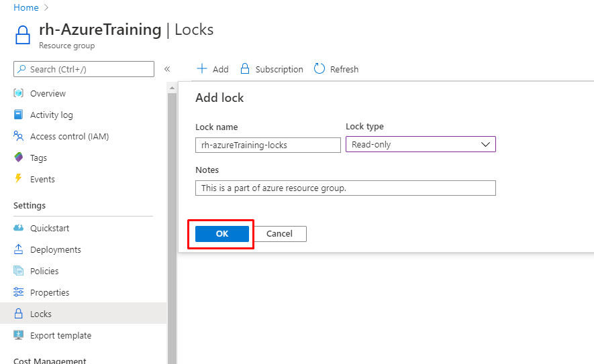The width and height of the screenshot is (594, 364).
Task: Click the Locks padlock icon in sidebar
Action: [x=18, y=313]
